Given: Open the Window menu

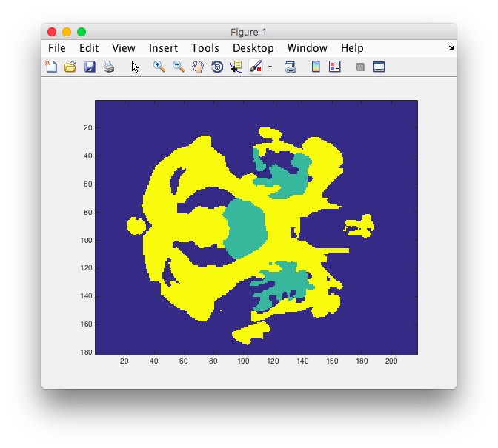Looking at the screenshot, I should (x=307, y=48).
